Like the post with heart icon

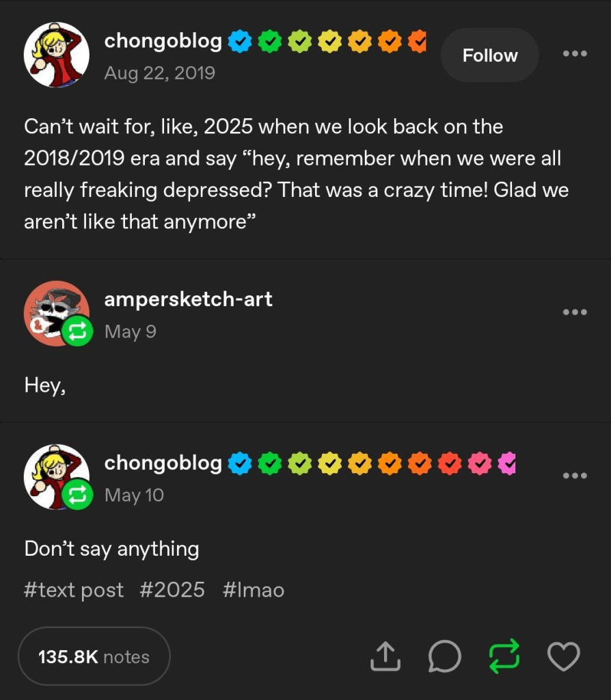pos(564,657)
